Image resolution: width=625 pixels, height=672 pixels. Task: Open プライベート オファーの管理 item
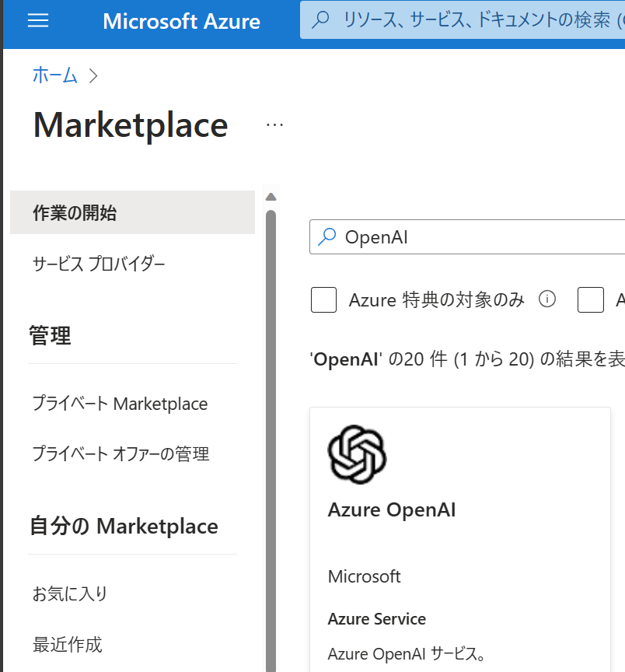point(120,454)
